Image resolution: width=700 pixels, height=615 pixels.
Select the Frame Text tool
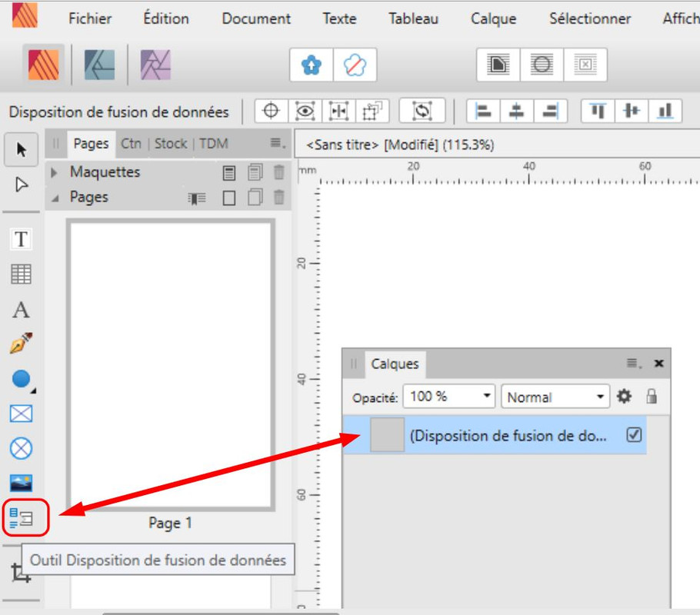tap(21, 239)
